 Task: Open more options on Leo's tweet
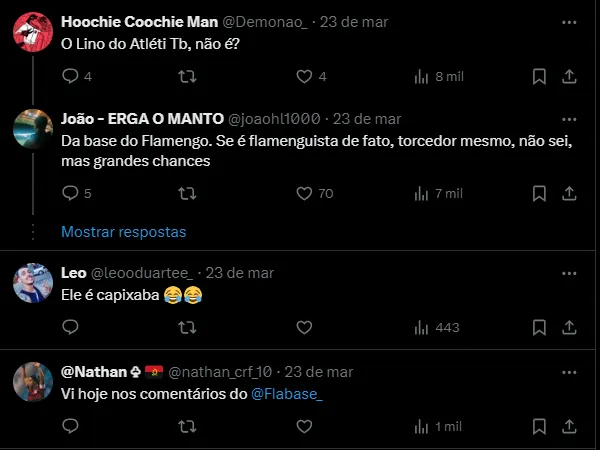click(x=569, y=272)
